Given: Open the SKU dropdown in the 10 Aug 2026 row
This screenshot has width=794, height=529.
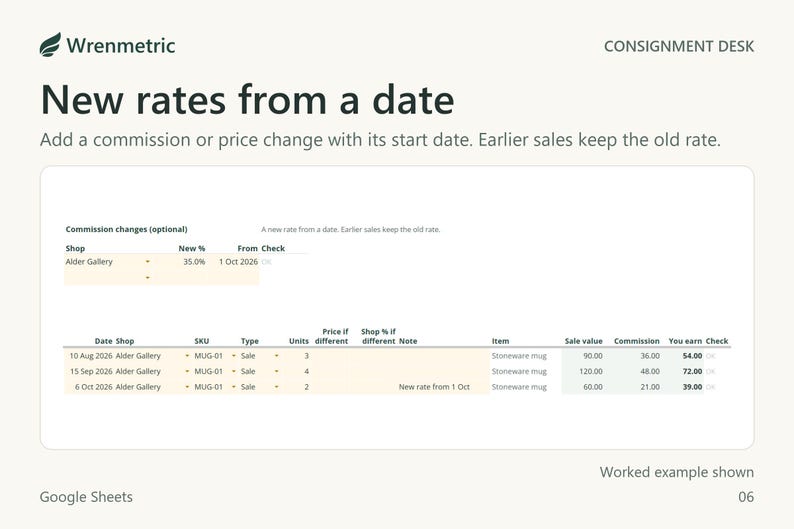Looking at the screenshot, I should (234, 356).
